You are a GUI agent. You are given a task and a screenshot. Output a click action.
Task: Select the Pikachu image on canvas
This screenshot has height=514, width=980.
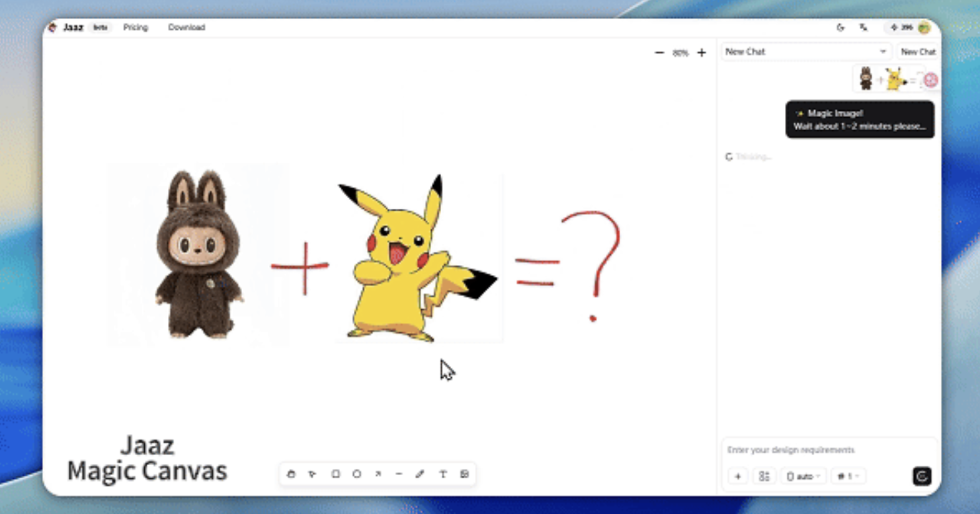coord(419,258)
